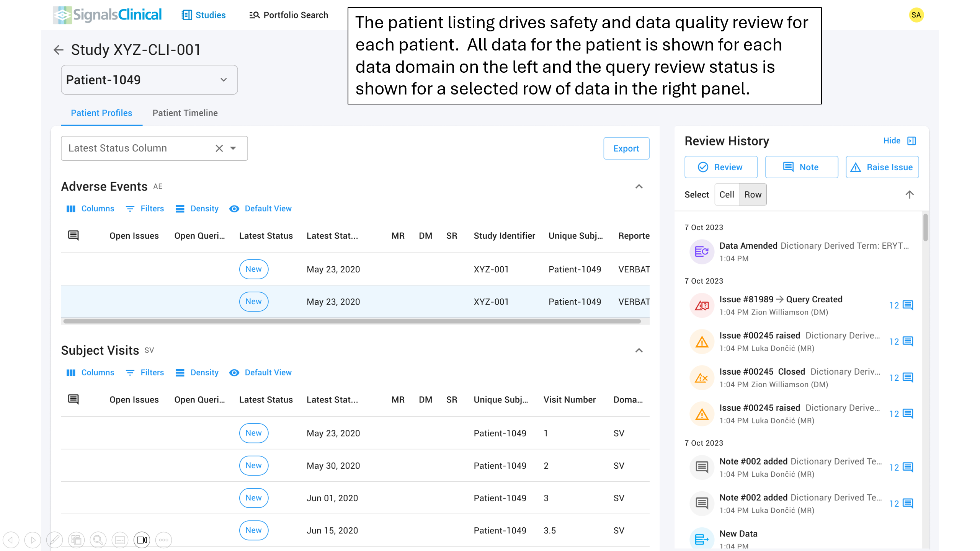Select the Patient Profiles tab
The image size is (980, 551).
pyautogui.click(x=101, y=113)
